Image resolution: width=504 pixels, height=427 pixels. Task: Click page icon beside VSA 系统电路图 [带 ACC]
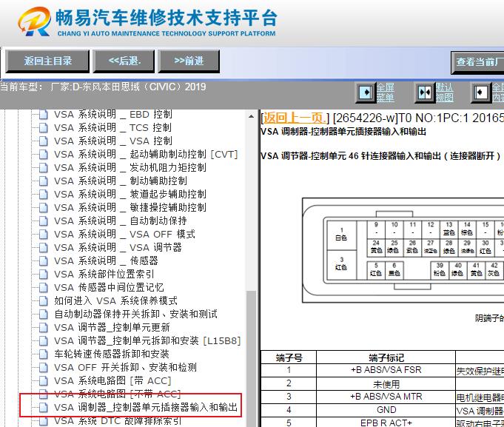point(44,380)
